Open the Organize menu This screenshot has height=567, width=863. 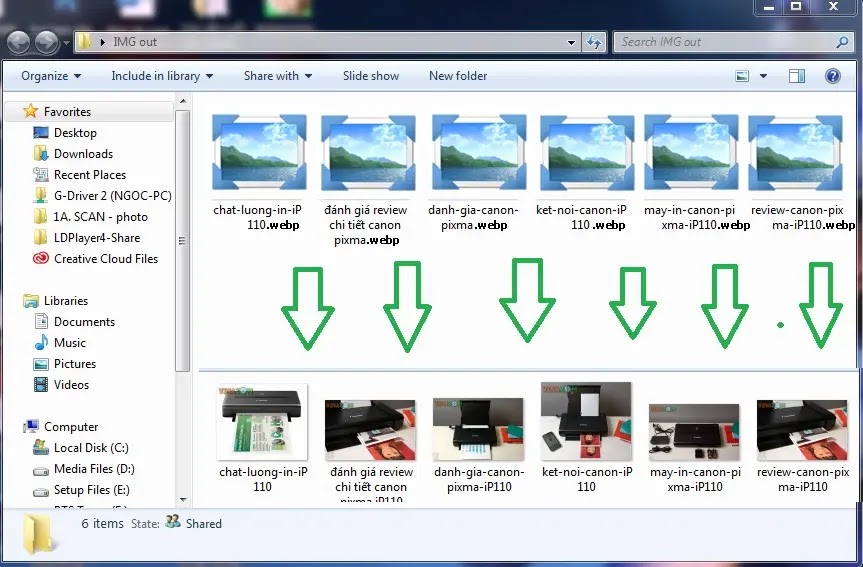[51, 76]
